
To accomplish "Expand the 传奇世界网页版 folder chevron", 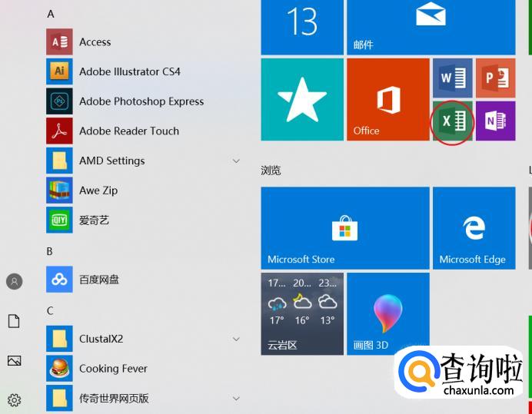I will (x=236, y=399).
